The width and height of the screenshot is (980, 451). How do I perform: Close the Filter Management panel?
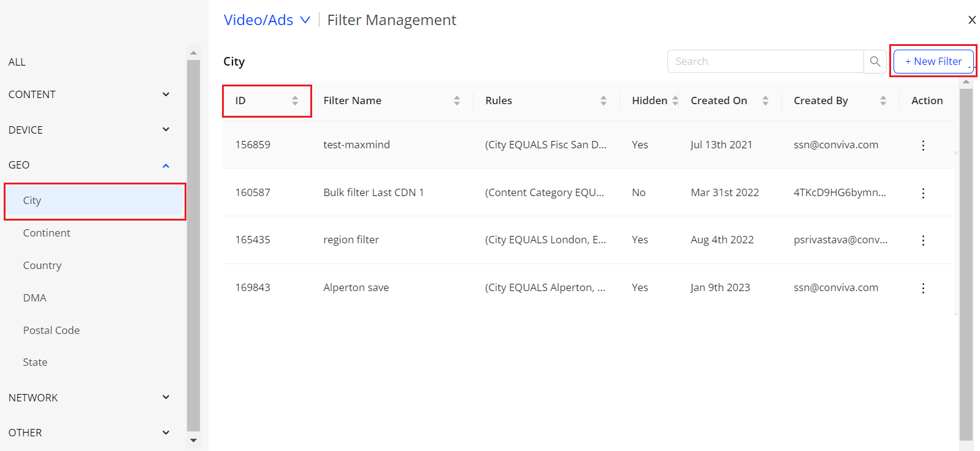(x=972, y=20)
